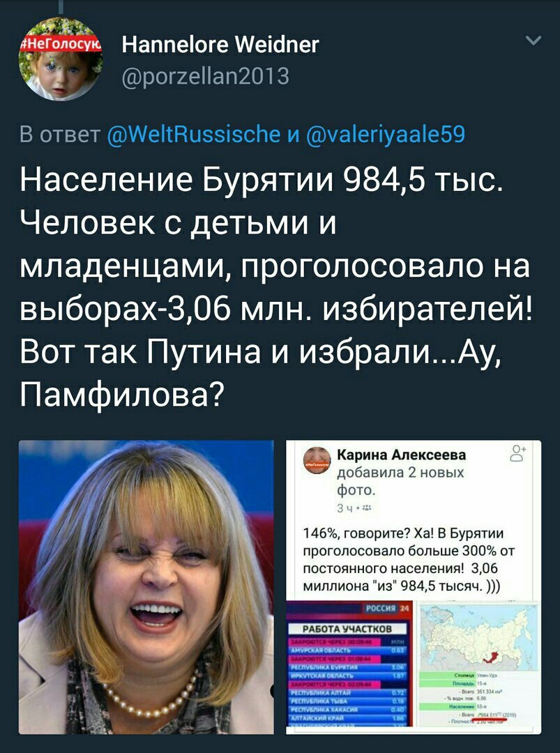
Task: Click the audience privacy icon beside 3 ч
Action: point(368,508)
